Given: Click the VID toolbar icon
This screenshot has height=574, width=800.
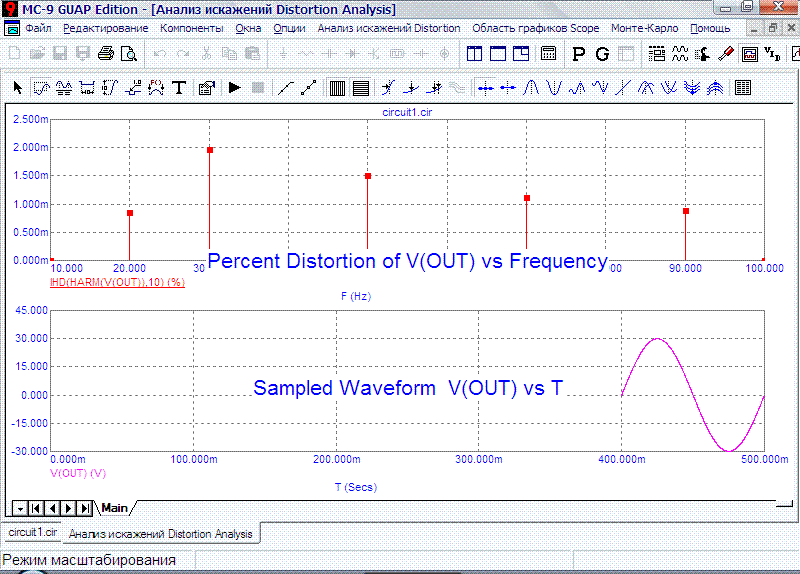Looking at the screenshot, I should pyautogui.click(x=772, y=54).
